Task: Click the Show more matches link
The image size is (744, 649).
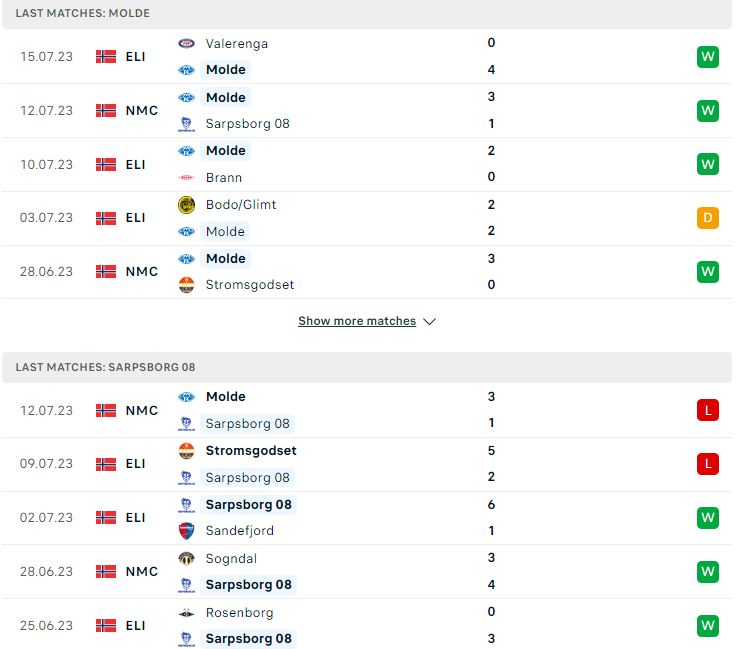Action: pyautogui.click(x=357, y=321)
